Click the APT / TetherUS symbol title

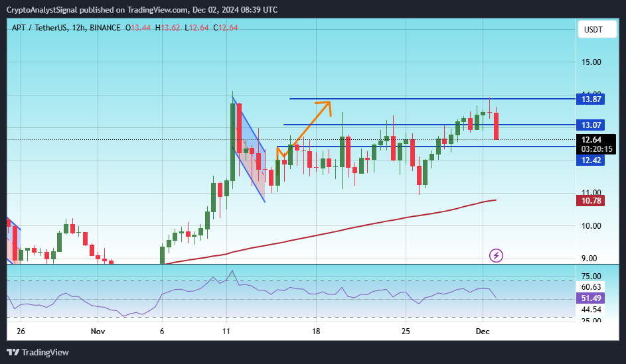40,27
